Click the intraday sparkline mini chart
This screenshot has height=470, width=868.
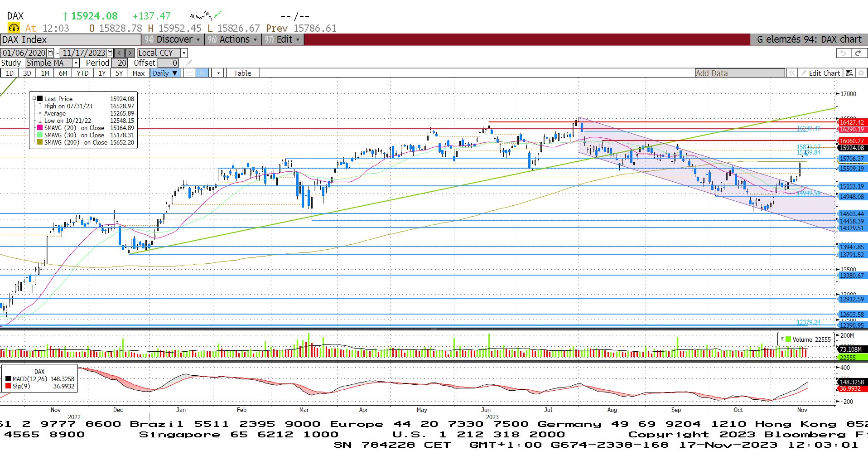tap(206, 15)
